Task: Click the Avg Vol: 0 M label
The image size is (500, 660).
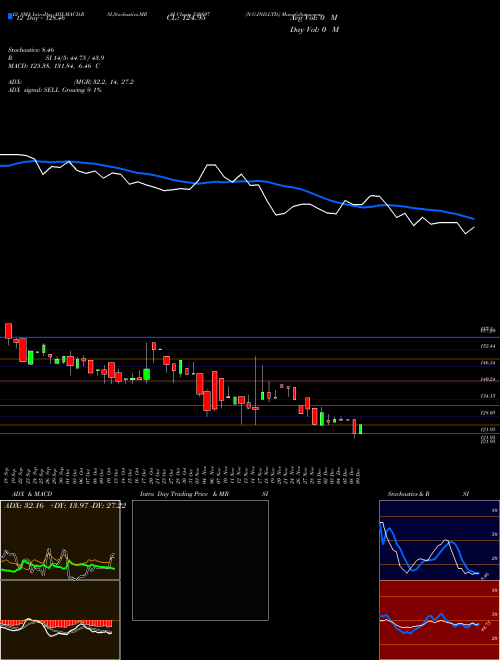Action: (314, 18)
